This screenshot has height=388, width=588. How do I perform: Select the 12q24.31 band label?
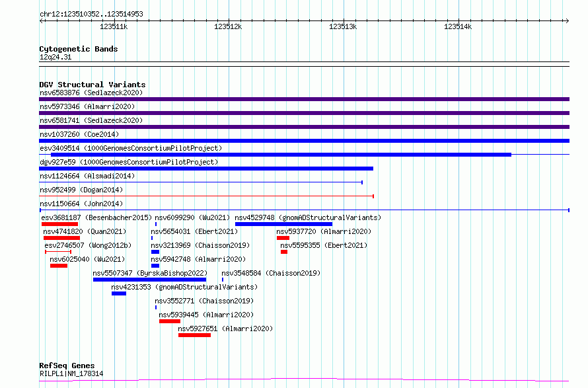click(x=55, y=58)
